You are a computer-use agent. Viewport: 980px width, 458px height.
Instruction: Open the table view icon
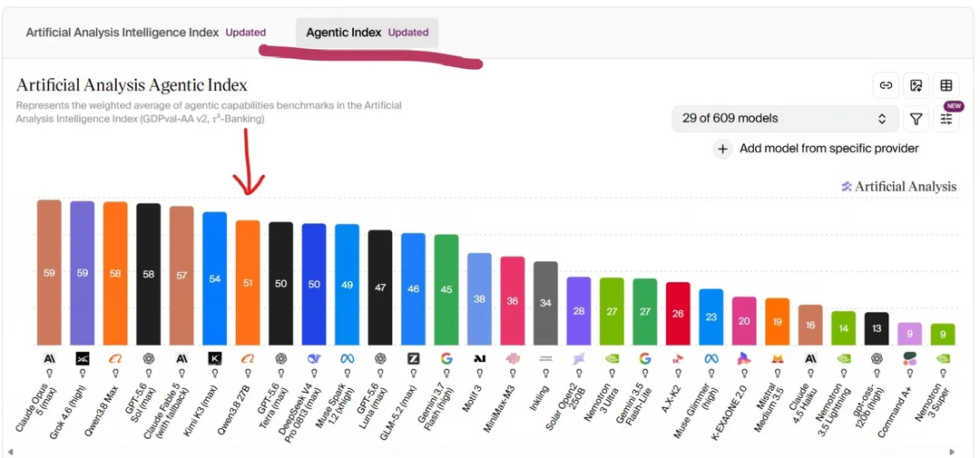click(x=946, y=86)
